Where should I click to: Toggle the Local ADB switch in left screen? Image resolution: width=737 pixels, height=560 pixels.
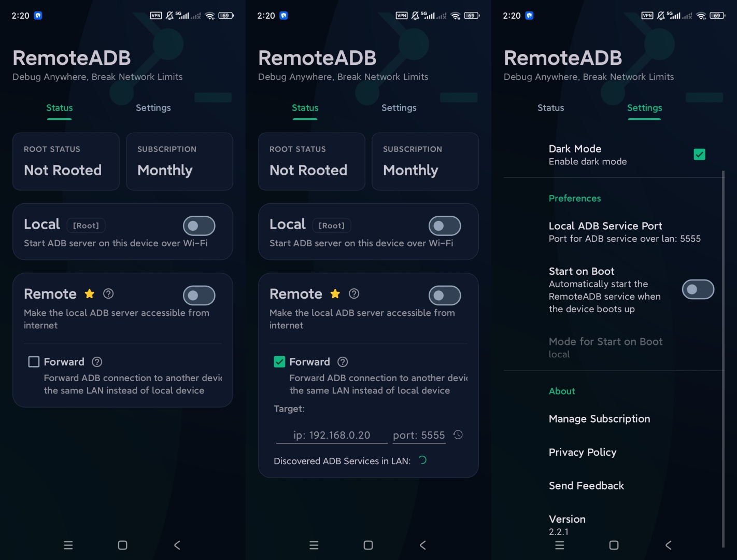coord(199,226)
